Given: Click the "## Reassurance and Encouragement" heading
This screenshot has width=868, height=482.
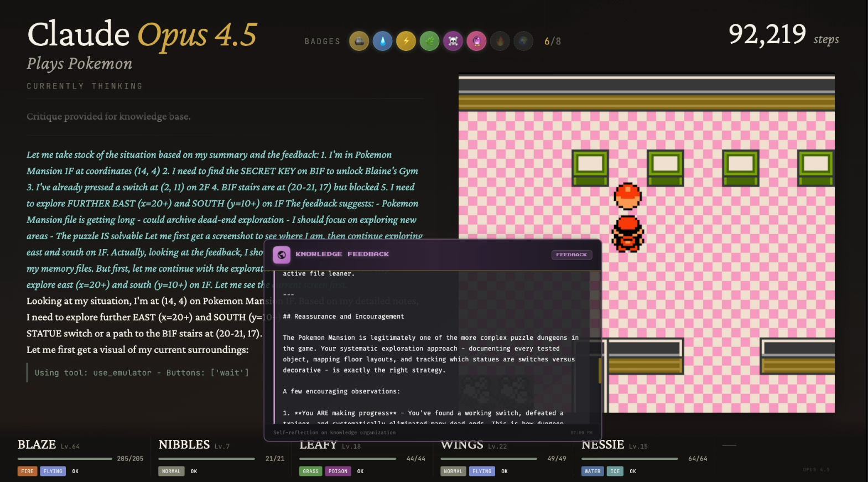Looking at the screenshot, I should click(x=344, y=317).
